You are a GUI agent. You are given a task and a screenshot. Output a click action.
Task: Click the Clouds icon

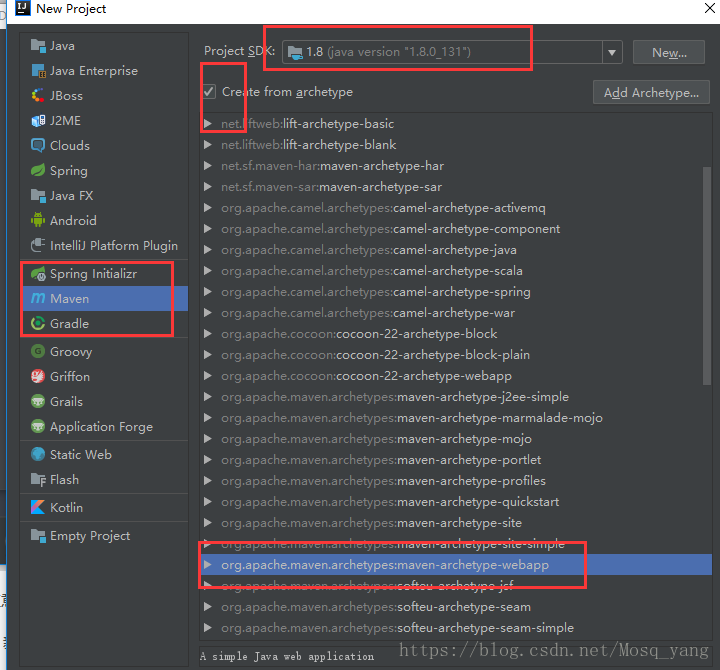[x=38, y=146]
